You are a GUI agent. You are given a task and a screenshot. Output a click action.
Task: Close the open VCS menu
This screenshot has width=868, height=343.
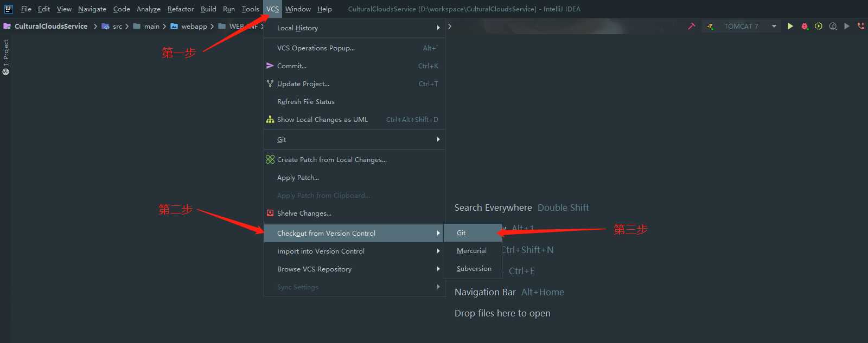point(272,9)
